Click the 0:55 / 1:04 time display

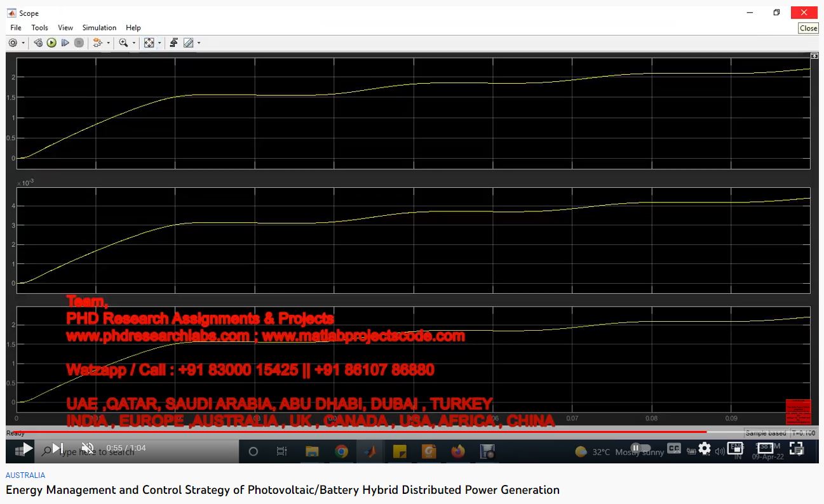tap(126, 448)
